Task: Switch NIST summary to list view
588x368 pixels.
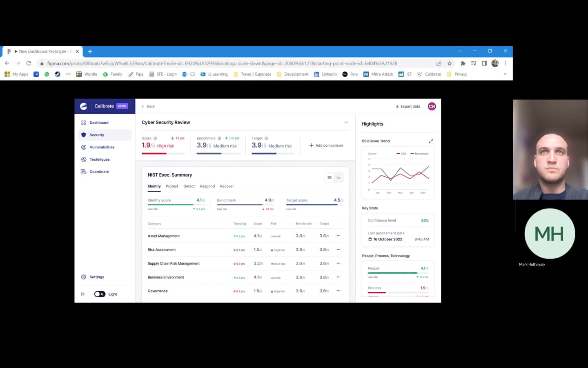Action: pos(330,177)
